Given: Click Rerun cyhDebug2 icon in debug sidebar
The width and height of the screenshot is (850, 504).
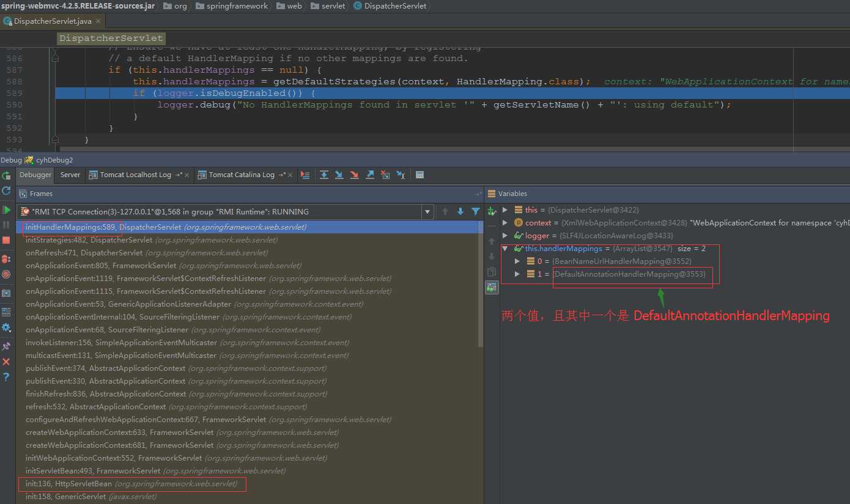Looking at the screenshot, I should [x=6, y=175].
